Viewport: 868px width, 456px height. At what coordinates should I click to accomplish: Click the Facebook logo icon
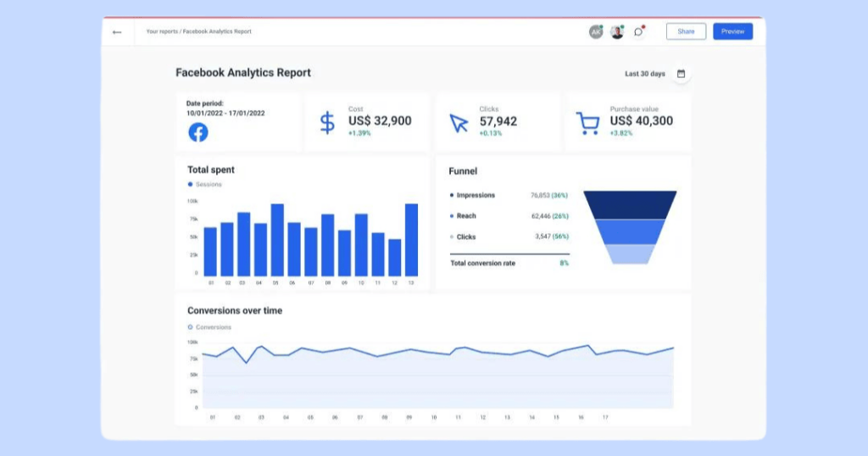(198, 132)
